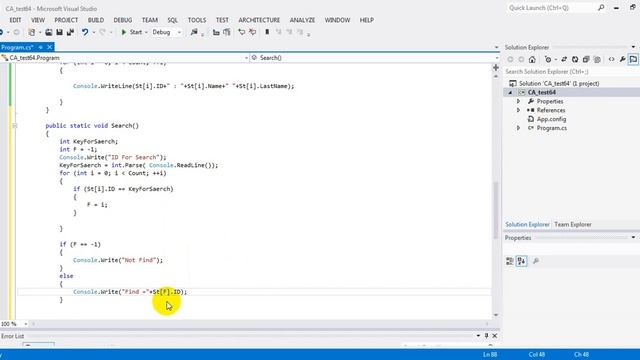Click the editor split handle above scrollbar
This screenshot has width=640, height=360.
coord(496,67)
